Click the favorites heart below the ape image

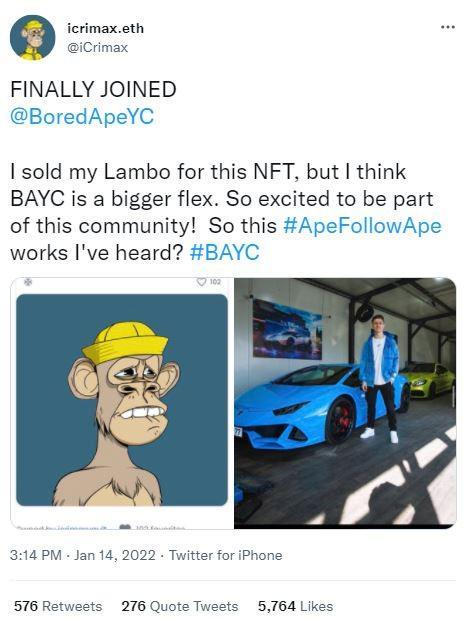pyautogui.click(x=125, y=527)
